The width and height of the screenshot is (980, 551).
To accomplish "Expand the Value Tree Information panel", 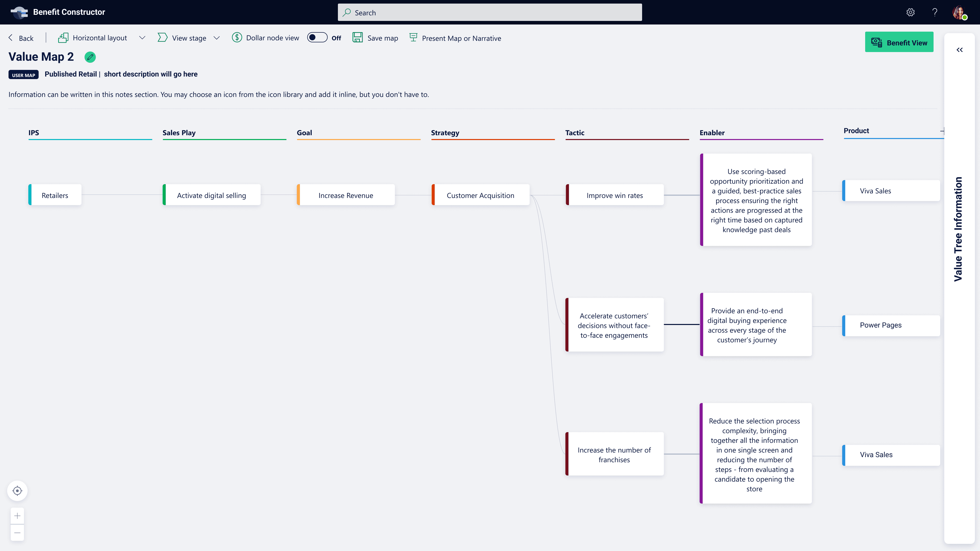I will [960, 50].
